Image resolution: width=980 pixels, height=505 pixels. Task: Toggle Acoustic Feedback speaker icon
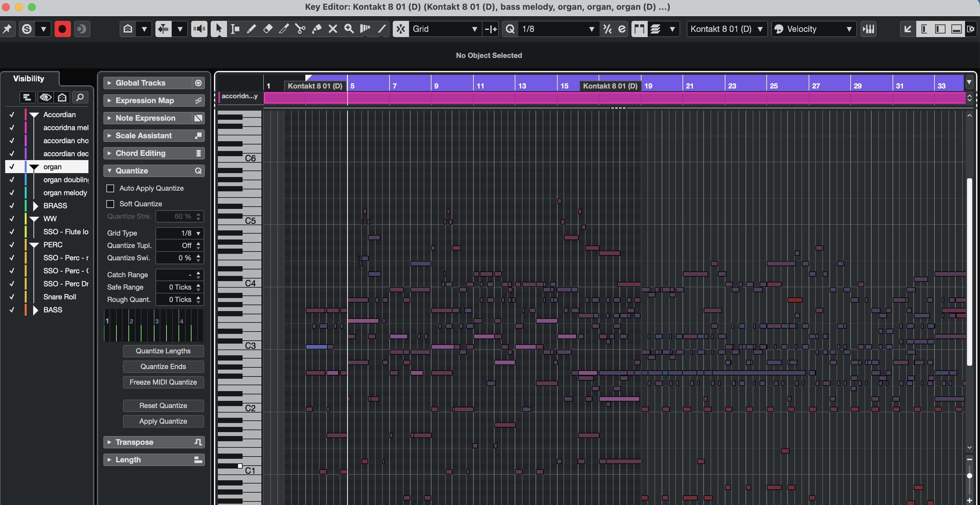(199, 29)
